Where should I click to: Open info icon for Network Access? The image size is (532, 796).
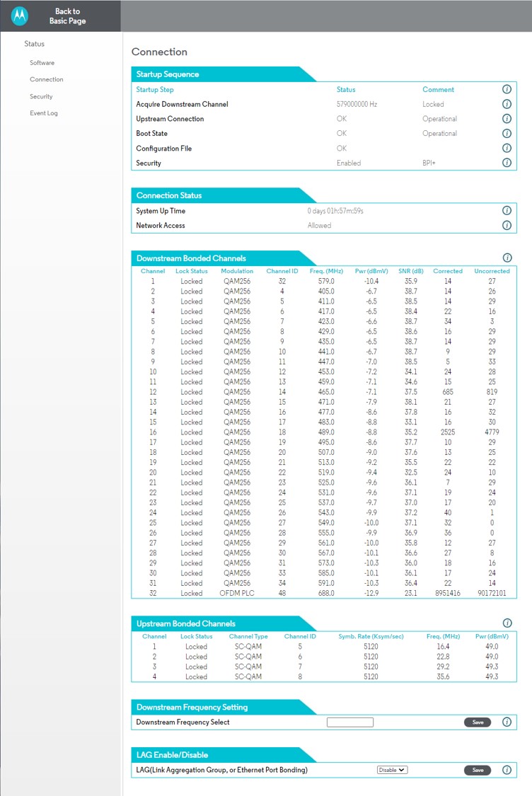(507, 226)
